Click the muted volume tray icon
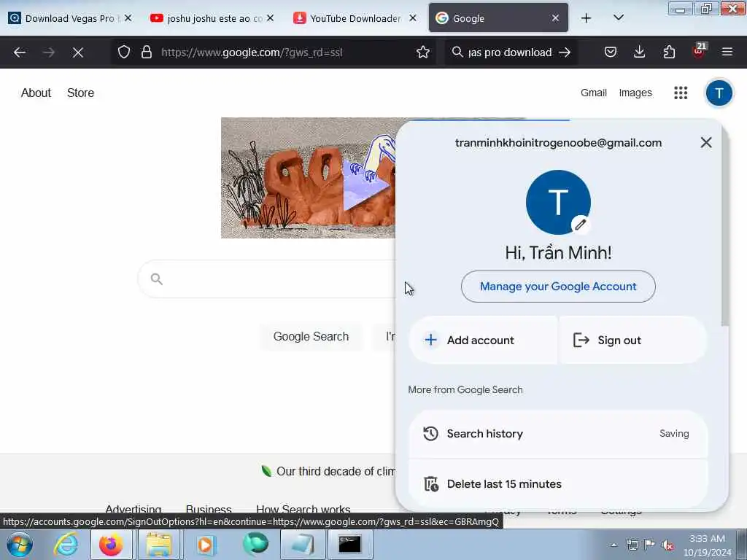Viewport: 747px width, 560px height. 667,545
